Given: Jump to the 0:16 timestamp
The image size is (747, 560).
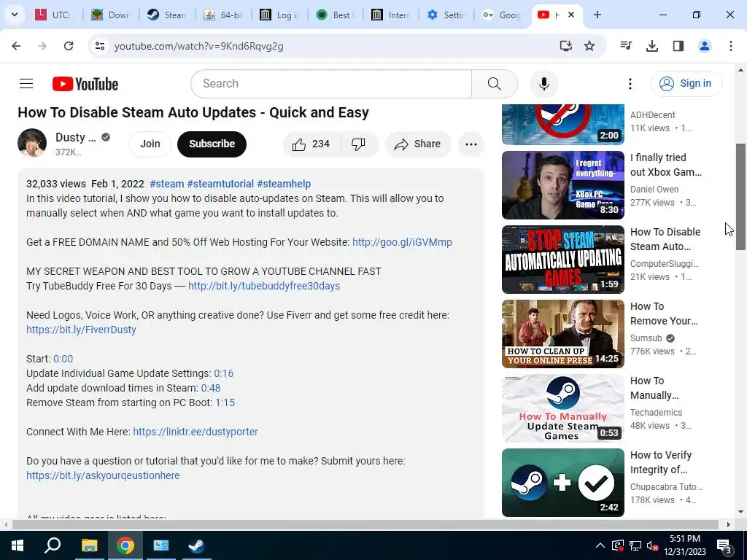Looking at the screenshot, I should pos(223,373).
